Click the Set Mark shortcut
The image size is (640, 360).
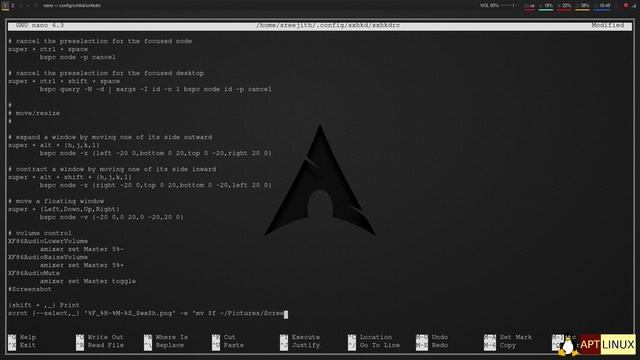click(x=508, y=337)
